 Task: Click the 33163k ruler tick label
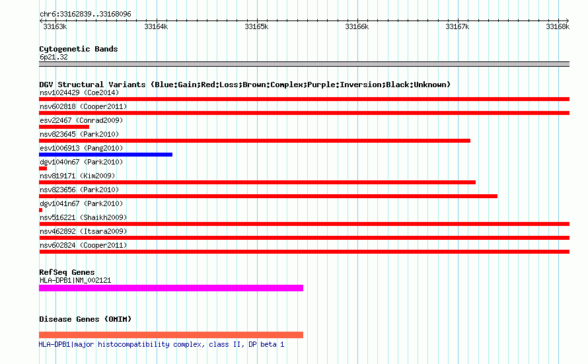click(x=55, y=26)
